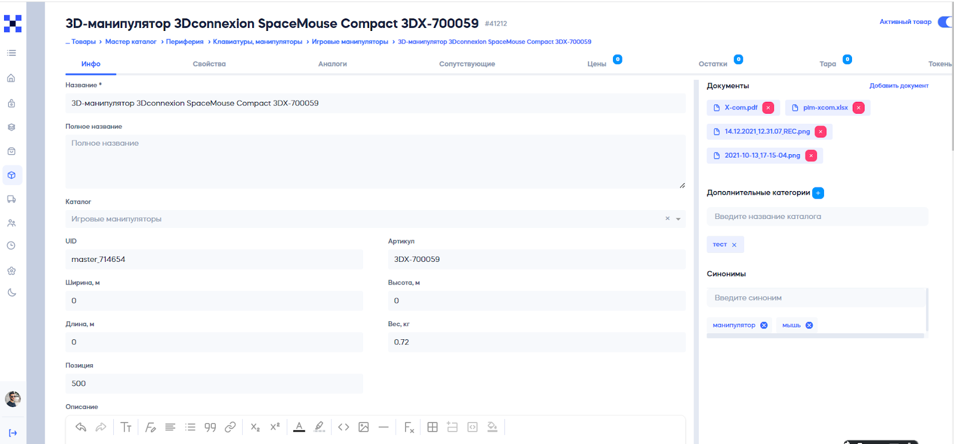Remove the мышь synonym

(809, 325)
